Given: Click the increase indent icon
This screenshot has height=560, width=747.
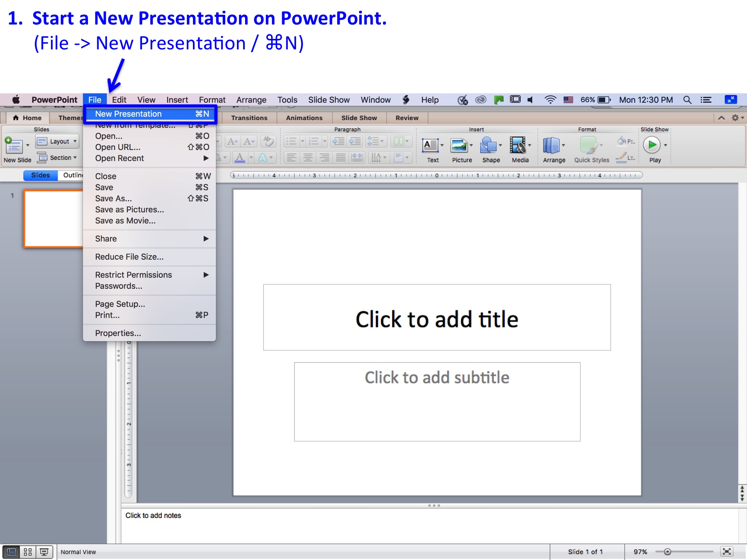Looking at the screenshot, I should pos(355,141).
